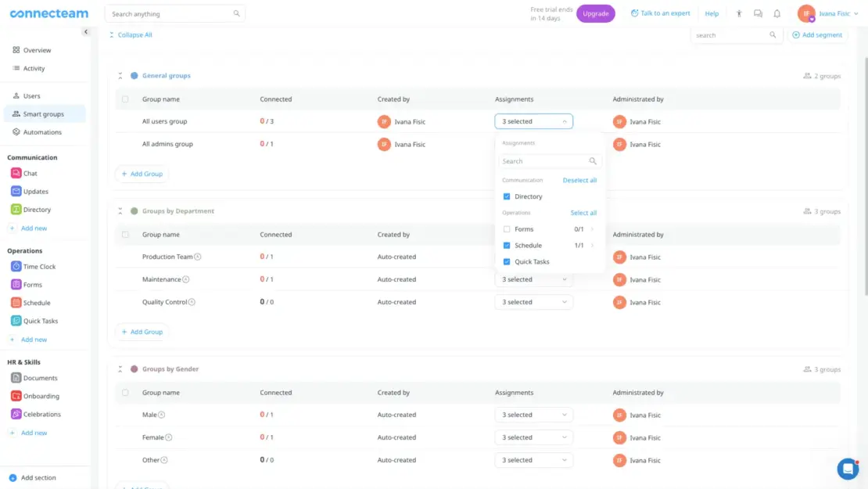The image size is (868, 489).
Task: Click the green Groups by Department color dot
Action: pyautogui.click(x=134, y=211)
